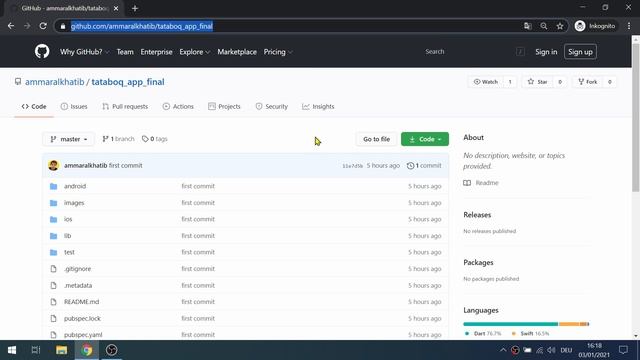Reload the page with the refresh icon
Image resolution: width=640 pixels, height=360 pixels.
coord(43,26)
